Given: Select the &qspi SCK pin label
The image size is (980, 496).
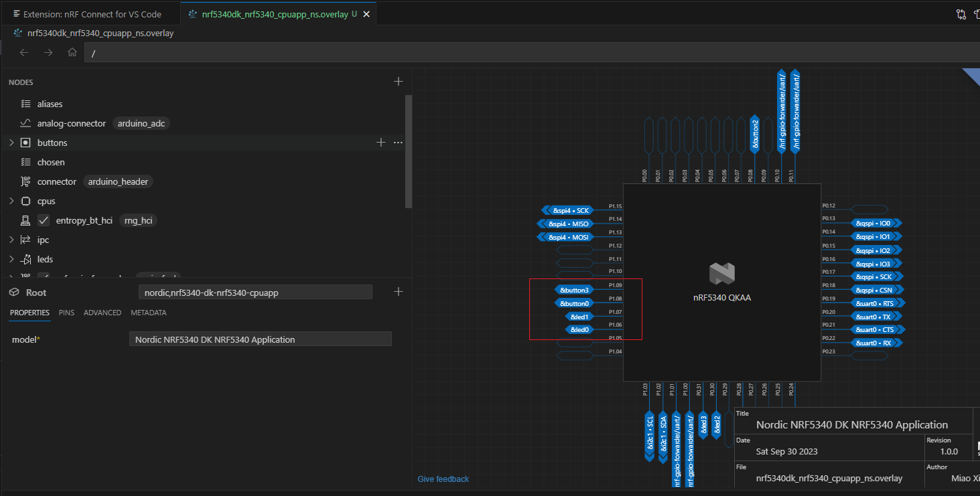Looking at the screenshot, I should pyautogui.click(x=876, y=276).
